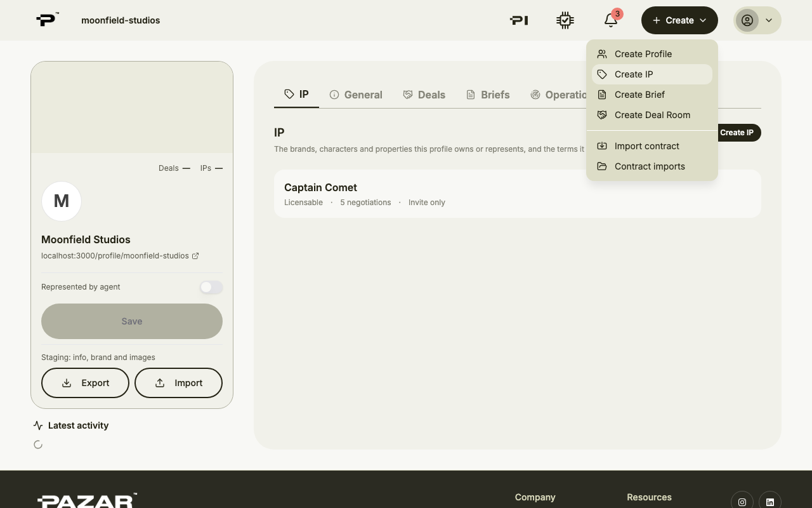
Task: Click the Company footer heading
Action: pos(535,497)
